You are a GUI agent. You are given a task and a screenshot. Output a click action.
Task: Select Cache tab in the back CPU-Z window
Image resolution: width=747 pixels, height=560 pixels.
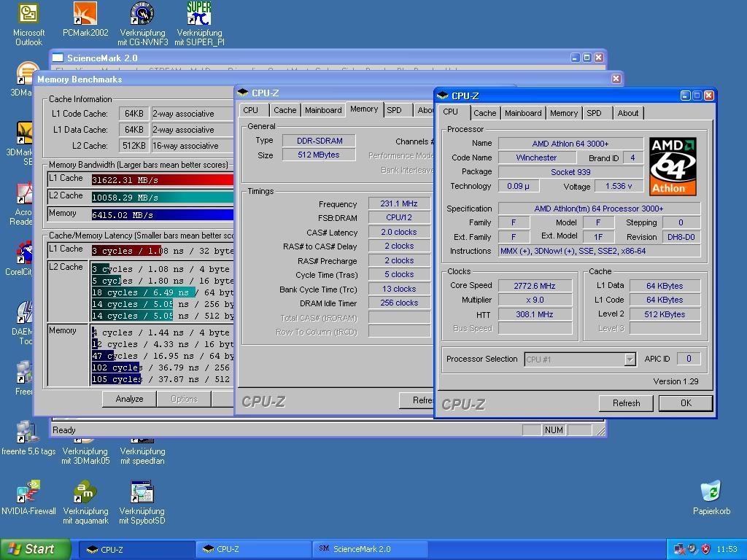[285, 110]
